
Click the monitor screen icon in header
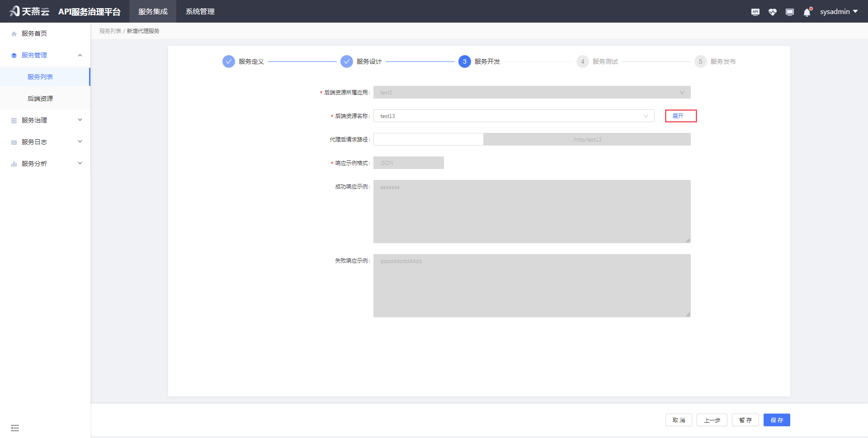click(789, 12)
